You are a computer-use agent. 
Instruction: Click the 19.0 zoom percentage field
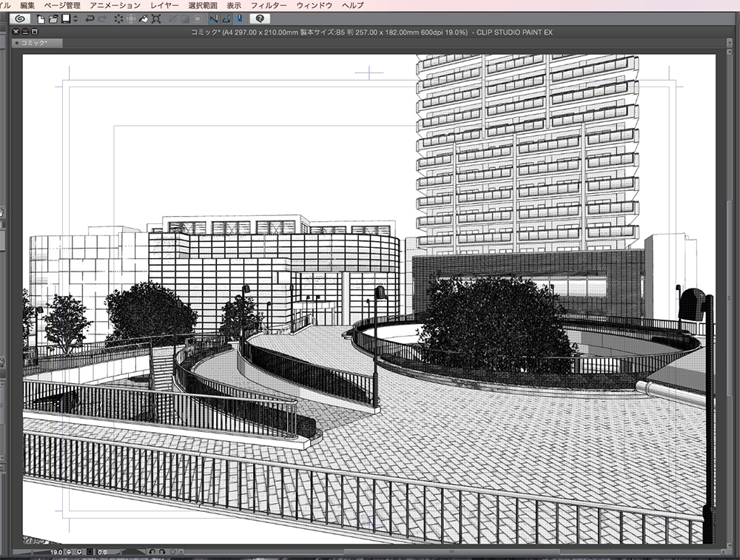pyautogui.click(x=56, y=552)
